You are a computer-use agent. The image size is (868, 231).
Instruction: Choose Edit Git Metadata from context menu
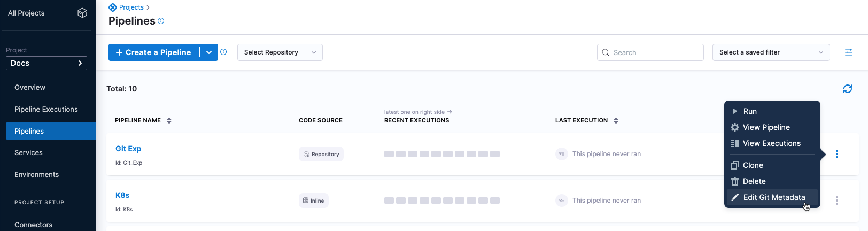(x=773, y=197)
